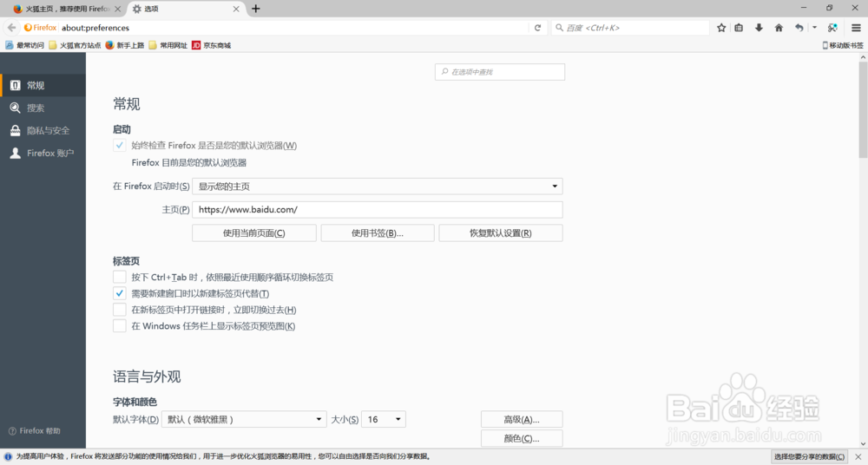Viewport: 868px width, 465px height.
Task: Open the hamburger menu icon
Action: point(857,28)
